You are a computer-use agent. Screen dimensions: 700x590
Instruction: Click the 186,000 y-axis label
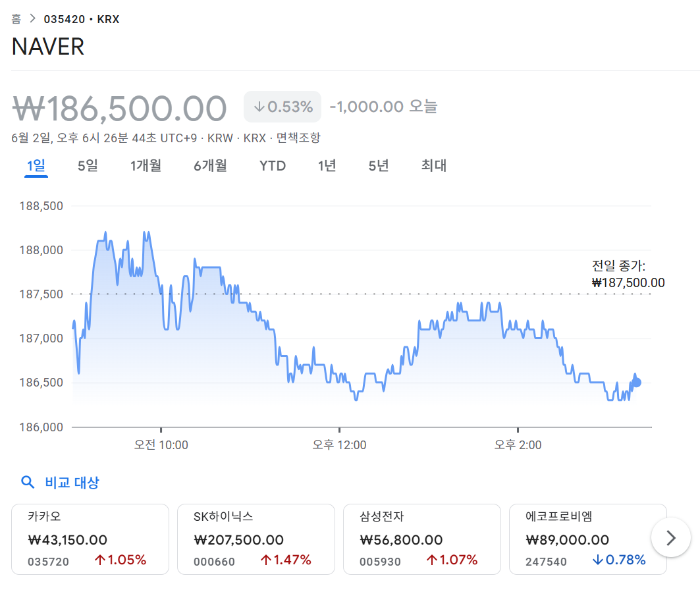point(41,427)
